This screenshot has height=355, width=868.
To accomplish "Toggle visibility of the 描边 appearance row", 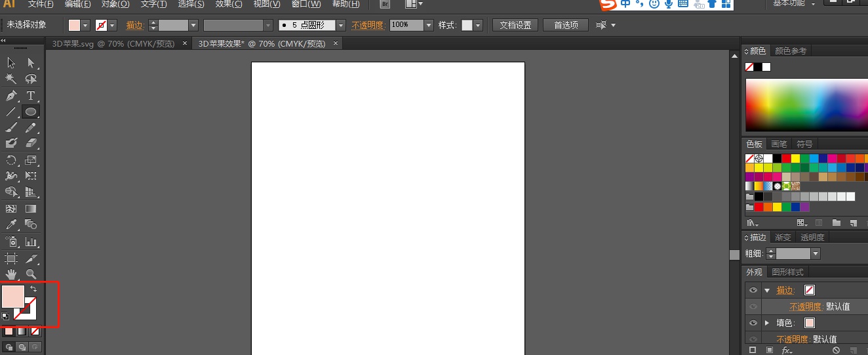I will tap(753, 290).
